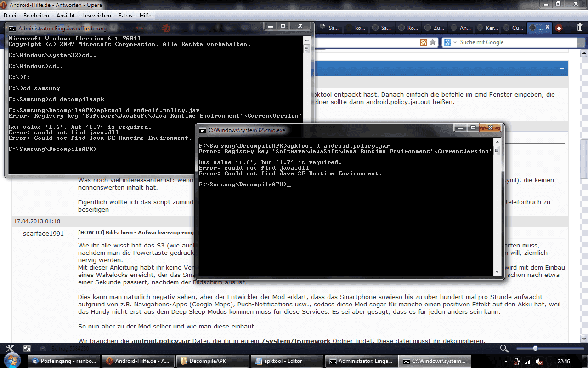Open 'Android-Hilfe.de' Opera taskbar item

[138, 361]
